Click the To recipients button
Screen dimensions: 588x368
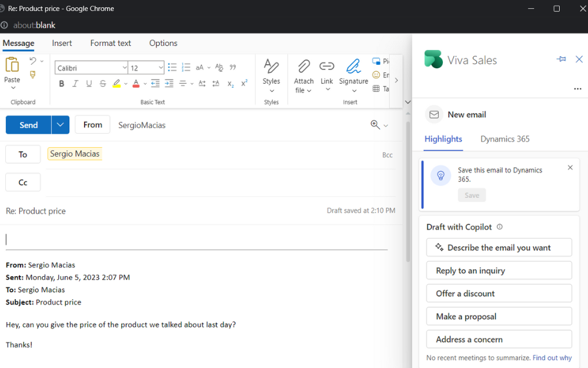23,154
